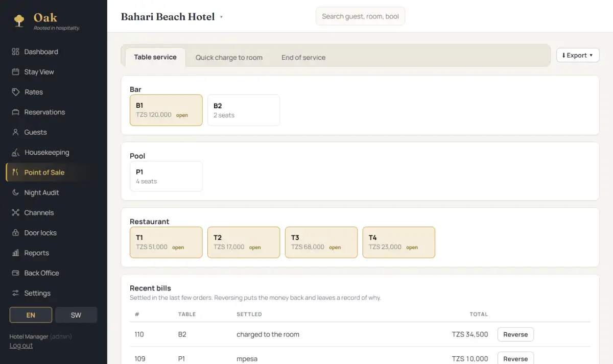Viewport: 613px width, 364px height.
Task: Open Dashboard via its grid icon
Action: pyautogui.click(x=15, y=52)
